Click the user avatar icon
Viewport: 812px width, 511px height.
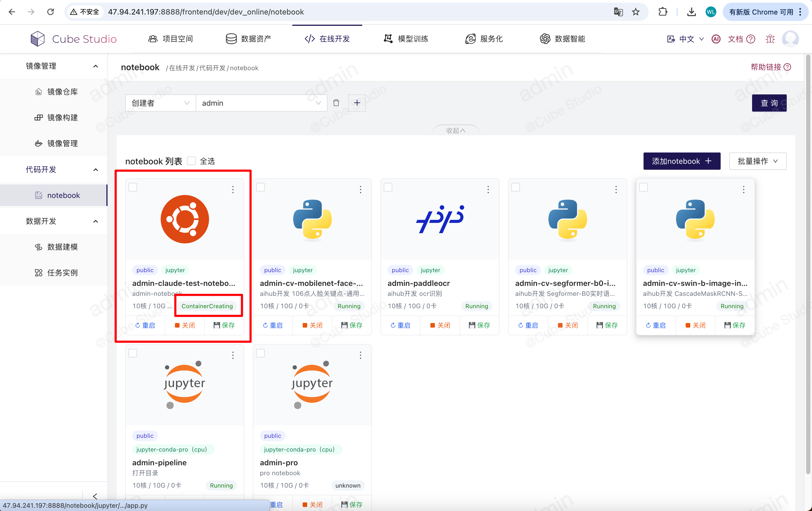click(790, 39)
